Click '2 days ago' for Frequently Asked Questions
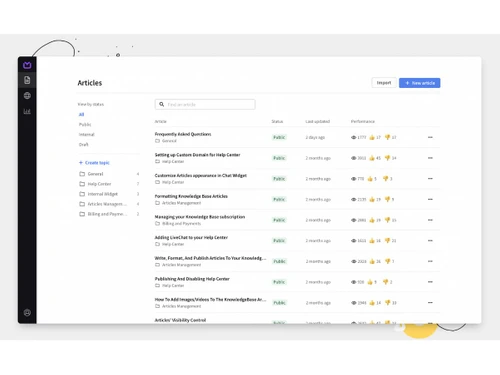500x375 pixels. (x=315, y=137)
